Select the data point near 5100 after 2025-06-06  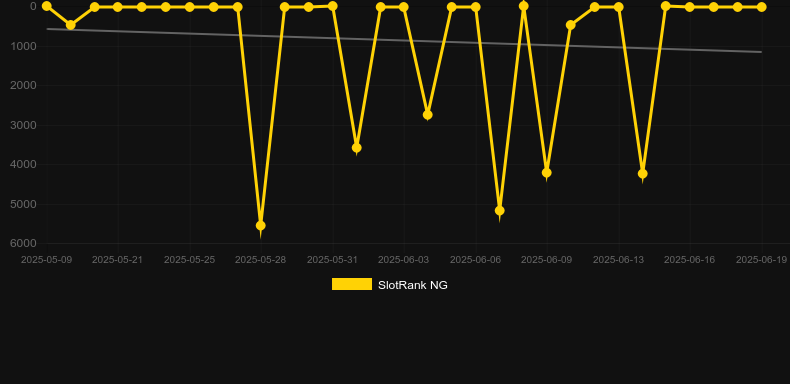click(x=500, y=211)
